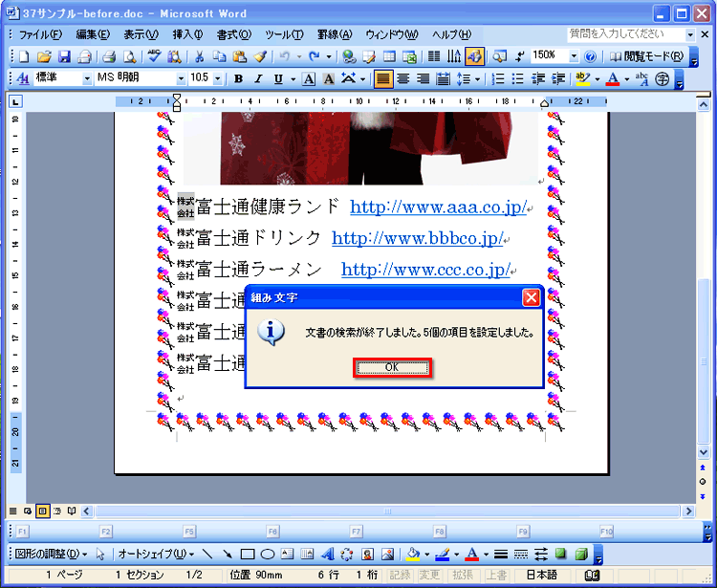717x588 pixels.
Task: Open the http://www.aaa.co.jp/ link
Action: point(439,207)
